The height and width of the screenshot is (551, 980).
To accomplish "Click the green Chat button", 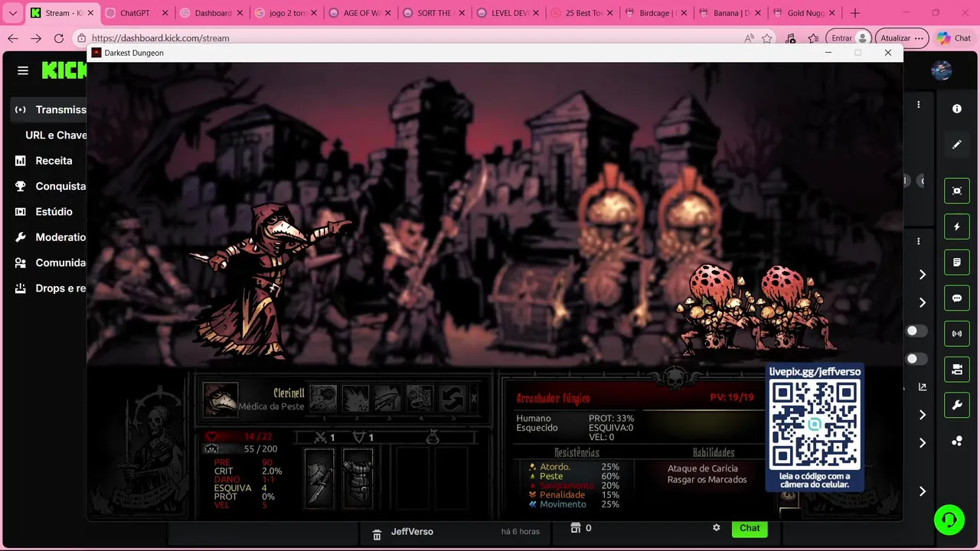I will click(x=750, y=528).
